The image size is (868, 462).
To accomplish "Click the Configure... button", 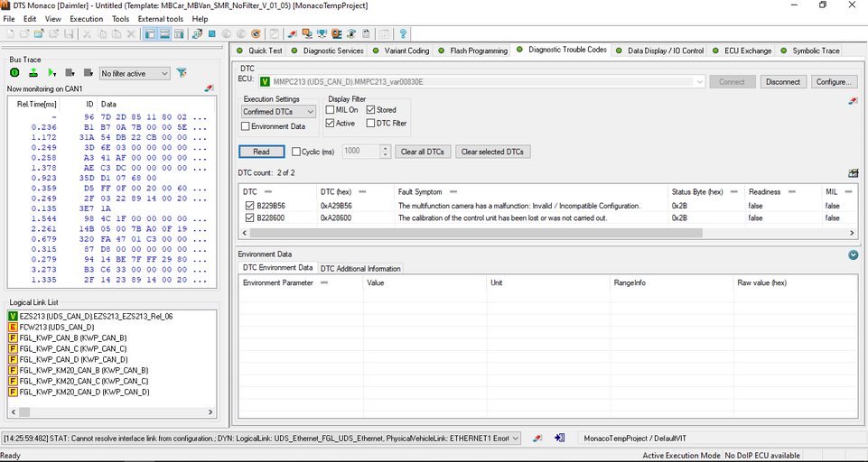I will tap(835, 82).
